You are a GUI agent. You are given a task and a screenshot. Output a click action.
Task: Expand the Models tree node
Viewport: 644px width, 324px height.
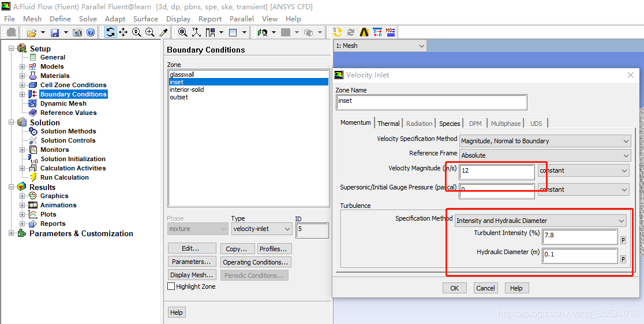point(22,66)
